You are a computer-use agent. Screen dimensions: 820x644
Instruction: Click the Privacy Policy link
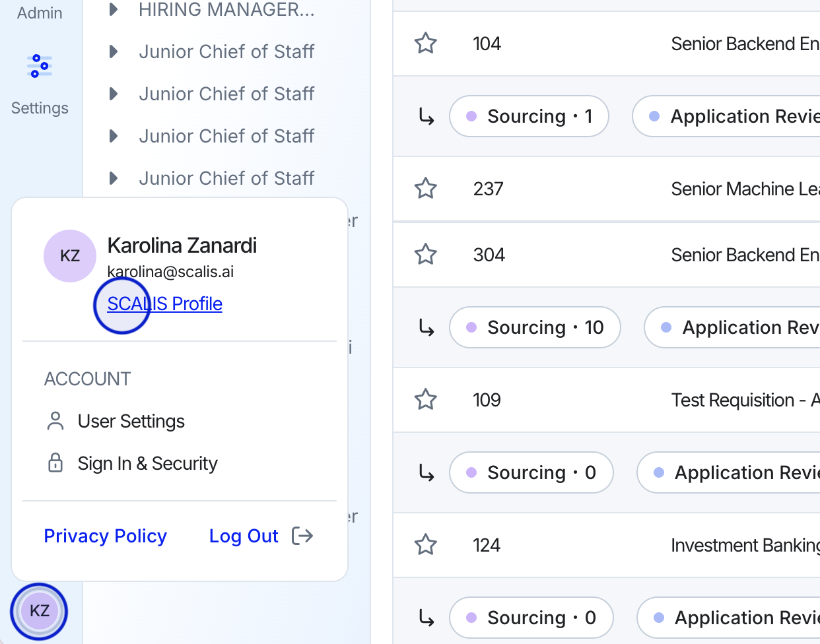[105, 536]
